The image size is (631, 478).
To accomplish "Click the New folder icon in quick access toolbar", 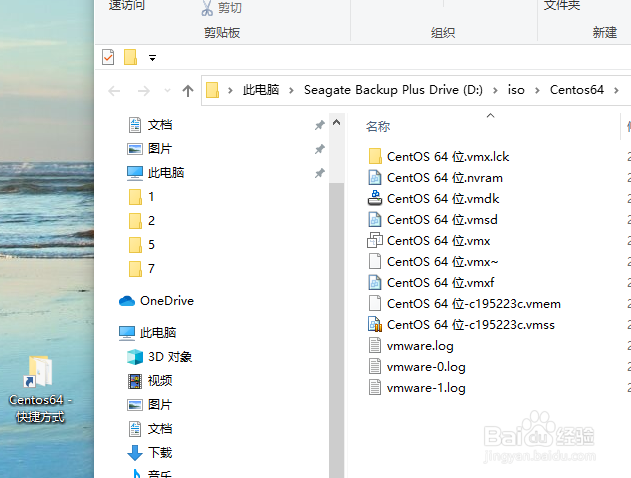I will tap(130, 57).
